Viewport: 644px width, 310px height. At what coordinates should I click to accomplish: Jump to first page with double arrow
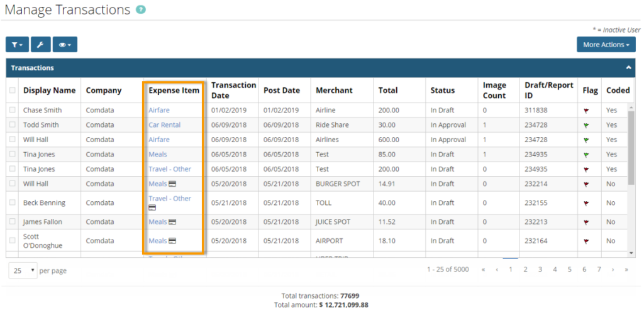pos(484,270)
